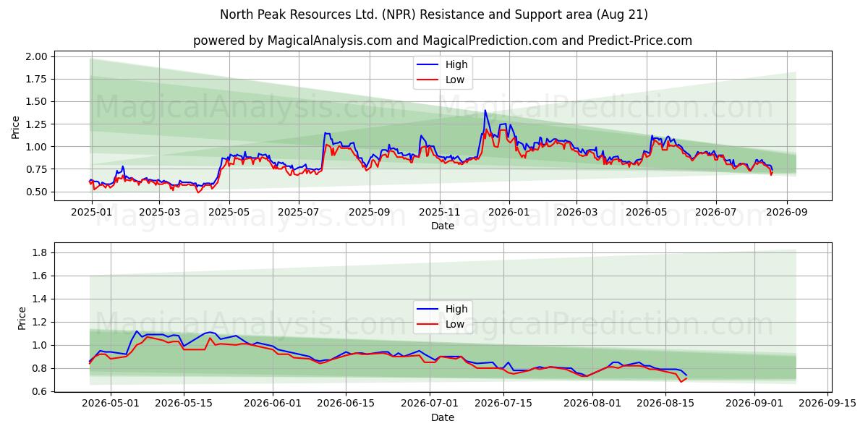Click the '2026-07-15' date tick on bottom chart

click(504, 404)
